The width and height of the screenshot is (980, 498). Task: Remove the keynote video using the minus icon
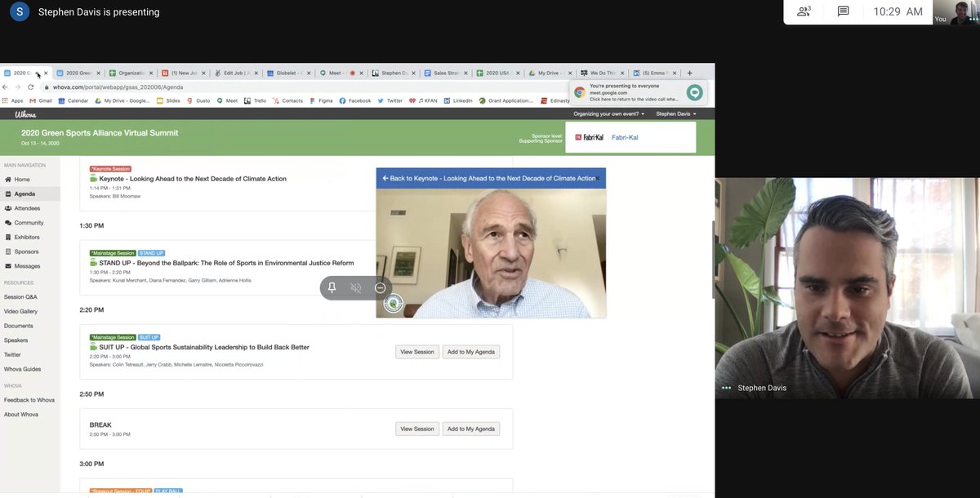point(378,287)
